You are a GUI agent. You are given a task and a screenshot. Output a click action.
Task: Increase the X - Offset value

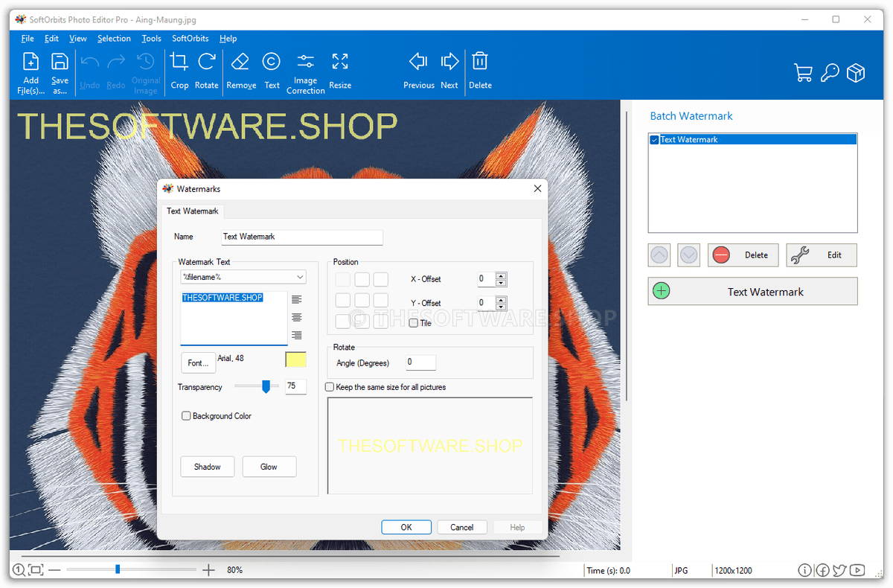point(501,275)
